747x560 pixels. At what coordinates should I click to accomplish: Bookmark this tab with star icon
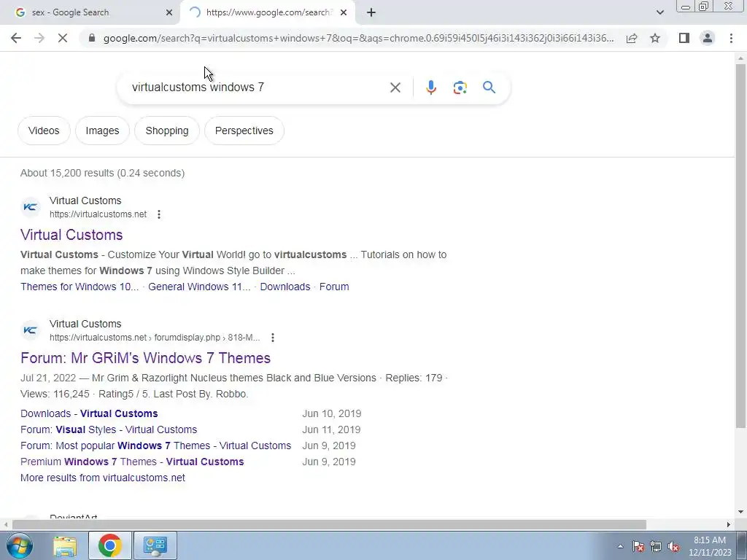coord(655,38)
